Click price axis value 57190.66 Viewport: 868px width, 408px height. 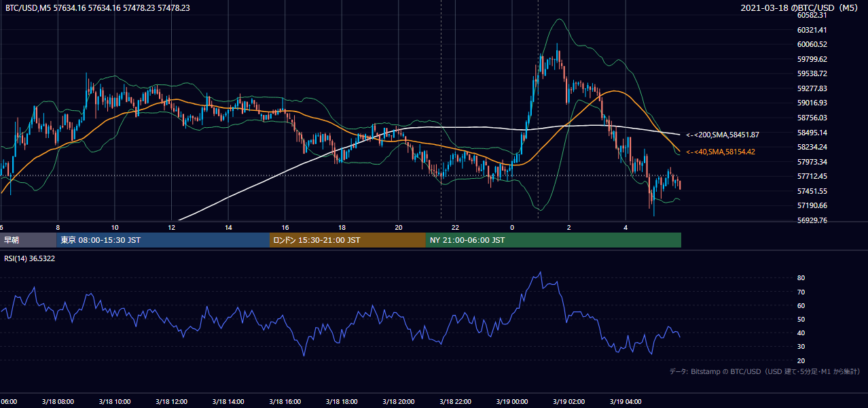[812, 205]
